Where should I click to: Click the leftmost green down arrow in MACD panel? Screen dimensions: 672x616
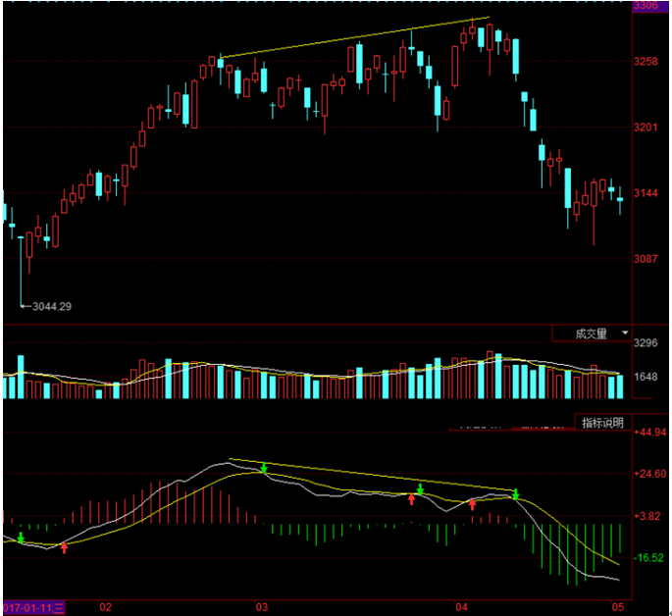tap(21, 538)
